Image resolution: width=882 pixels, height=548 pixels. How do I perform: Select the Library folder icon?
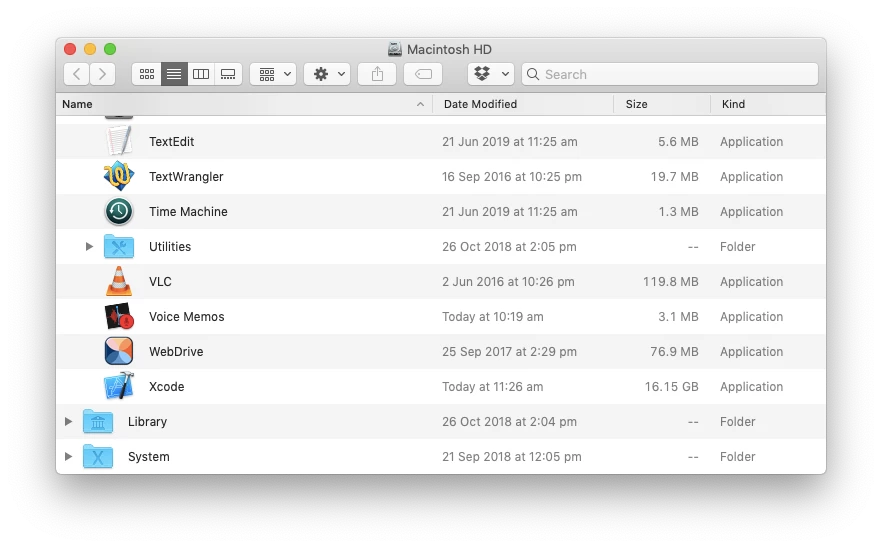point(98,421)
